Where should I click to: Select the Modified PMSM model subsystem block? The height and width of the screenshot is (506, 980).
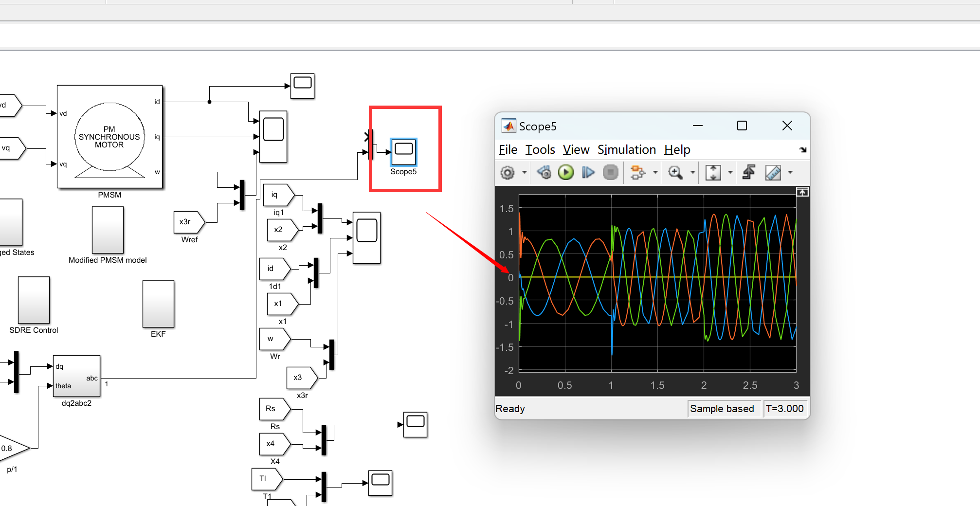(108, 230)
